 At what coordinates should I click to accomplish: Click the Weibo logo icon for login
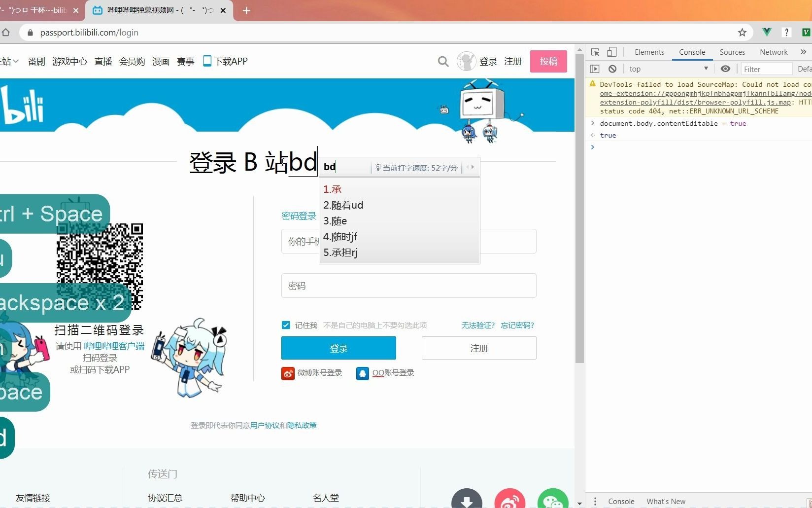pos(288,373)
